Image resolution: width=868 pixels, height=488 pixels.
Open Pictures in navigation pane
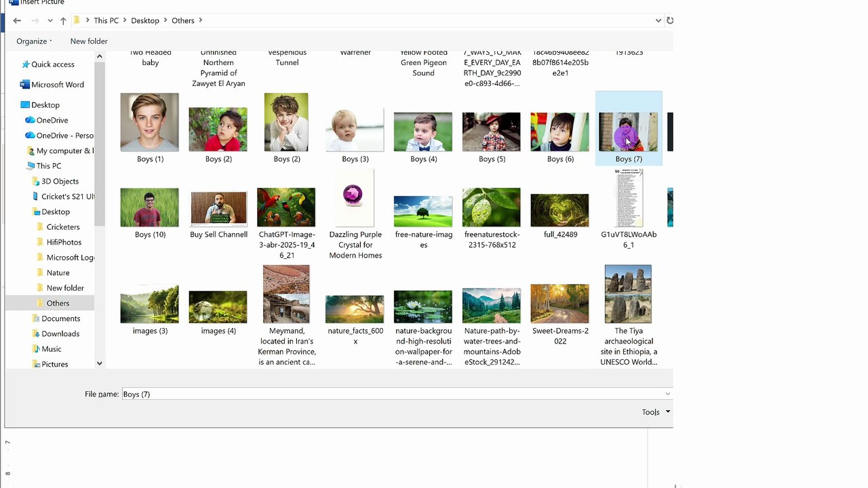(x=50, y=364)
